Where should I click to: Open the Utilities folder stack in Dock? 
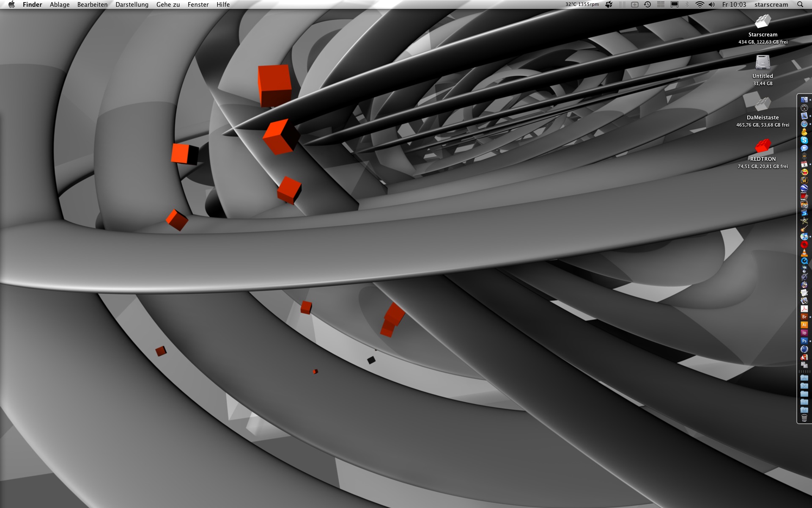(x=804, y=386)
